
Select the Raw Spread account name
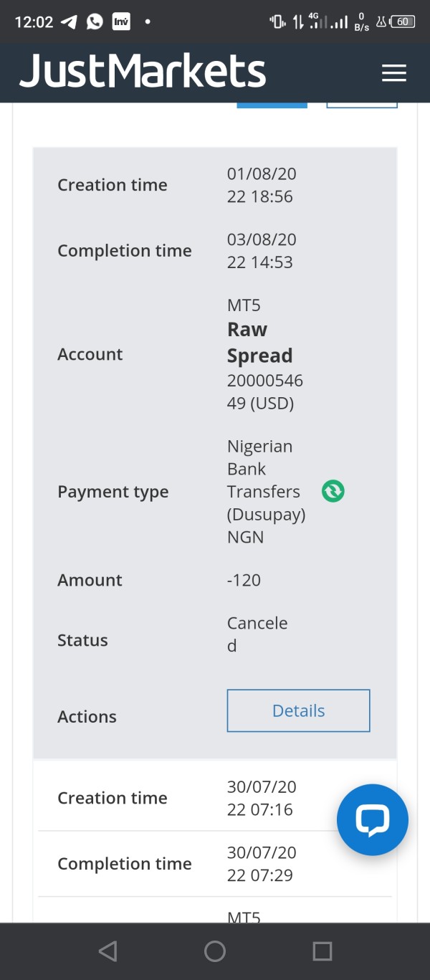point(259,343)
